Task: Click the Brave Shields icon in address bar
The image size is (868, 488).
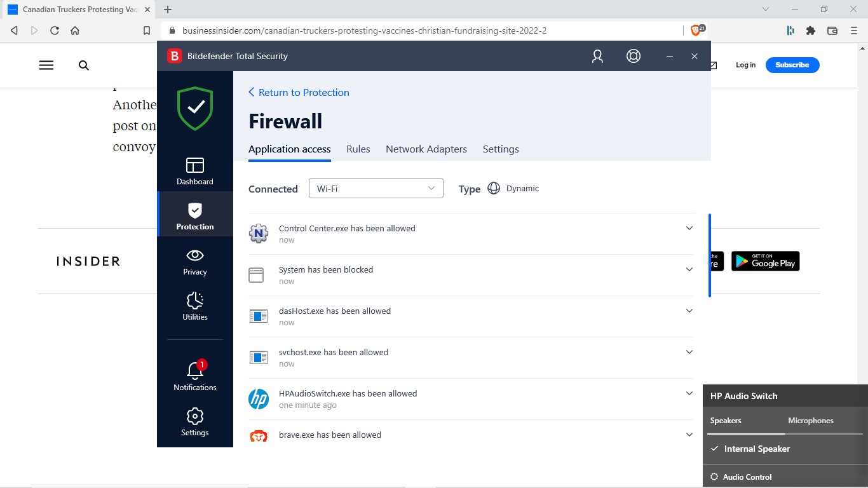Action: pos(695,30)
